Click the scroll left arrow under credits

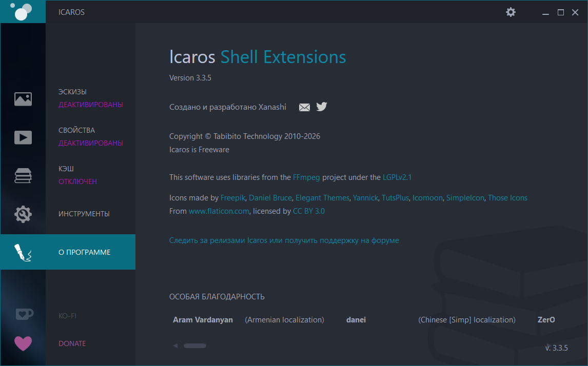175,346
